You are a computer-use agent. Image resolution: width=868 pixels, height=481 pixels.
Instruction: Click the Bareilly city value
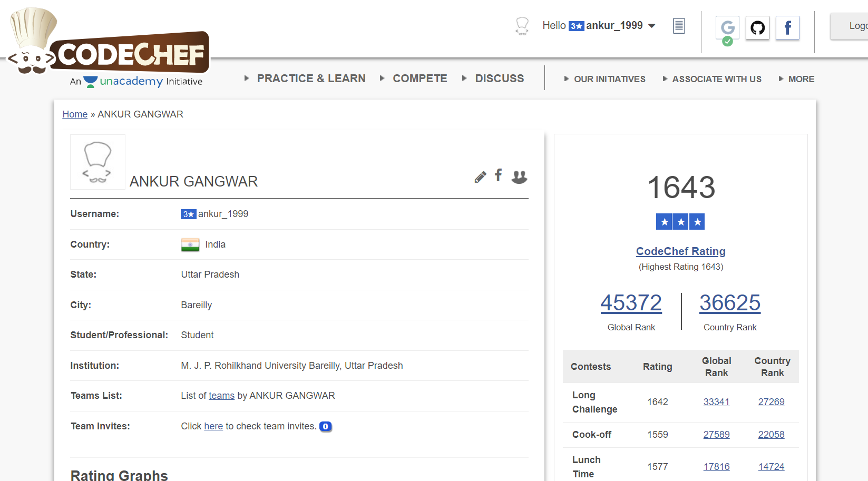point(197,305)
